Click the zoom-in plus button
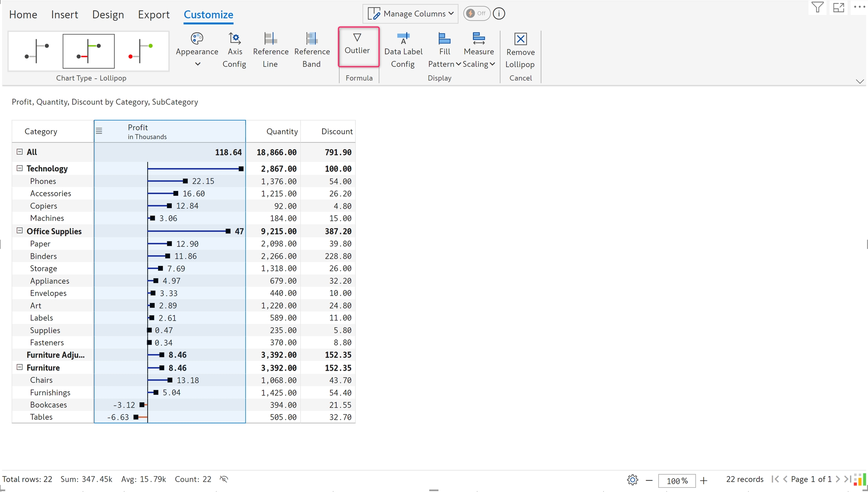The height and width of the screenshot is (492, 868). pos(703,480)
